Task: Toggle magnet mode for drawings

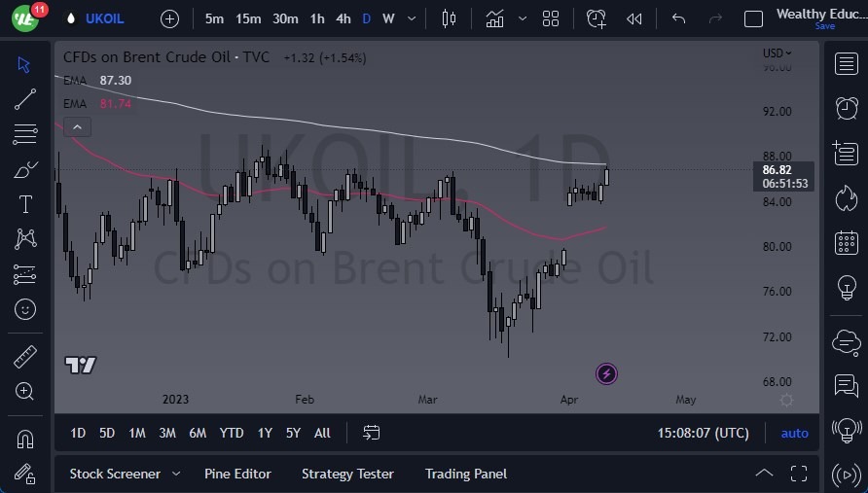Action: pos(25,439)
